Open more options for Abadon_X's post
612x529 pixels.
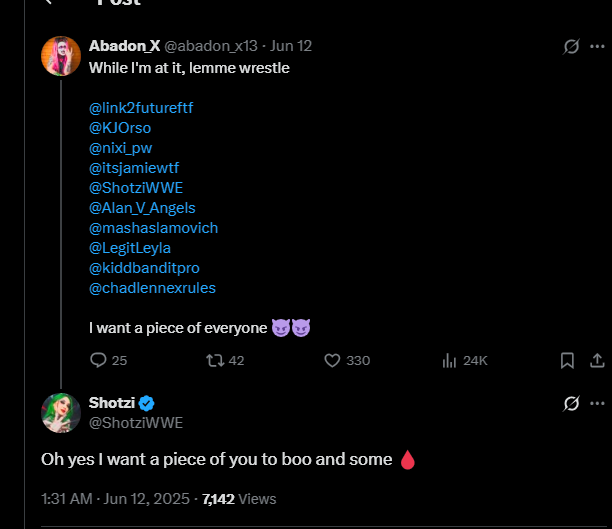(598, 46)
